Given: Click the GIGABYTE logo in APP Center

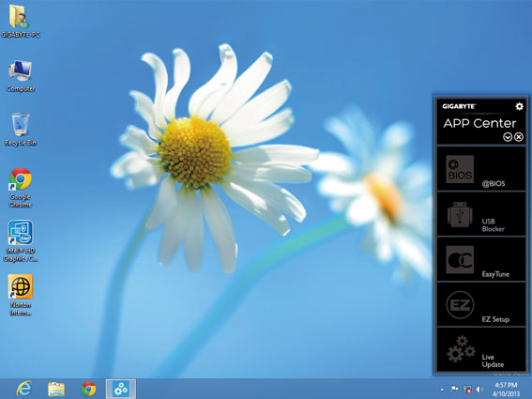Looking at the screenshot, I should coord(459,106).
